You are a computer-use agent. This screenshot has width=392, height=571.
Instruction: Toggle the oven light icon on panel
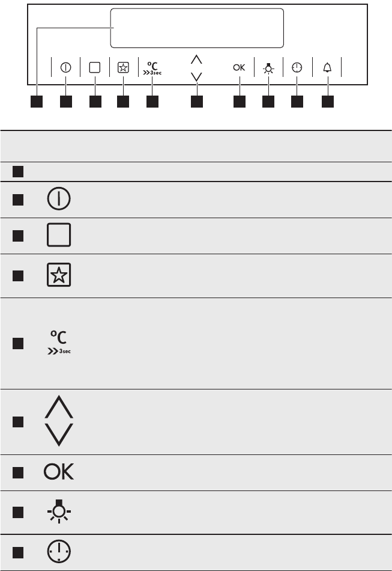point(269,68)
